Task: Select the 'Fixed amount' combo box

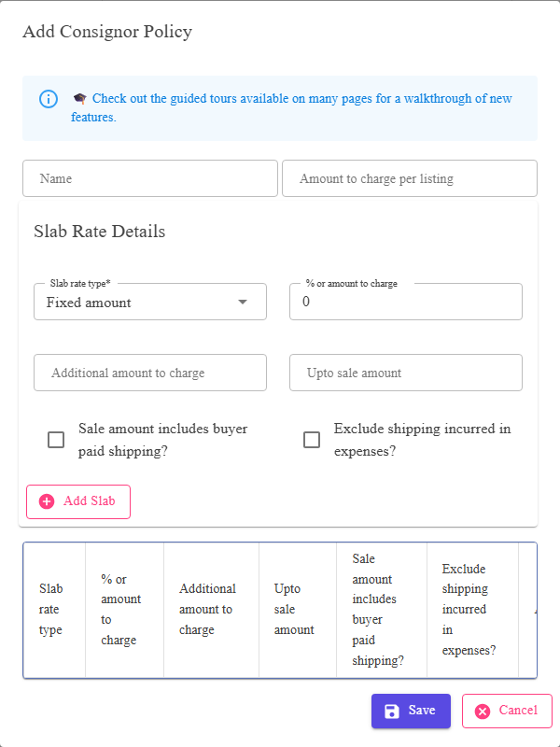Action: pos(150,302)
